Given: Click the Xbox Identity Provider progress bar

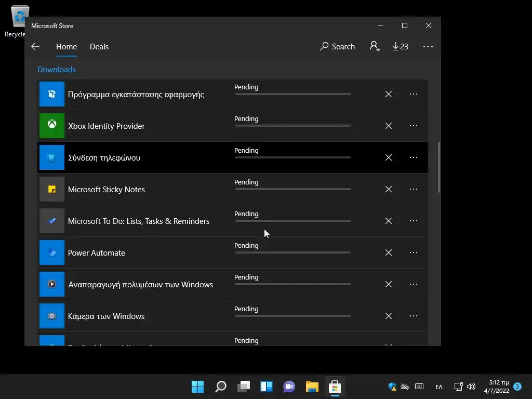Looking at the screenshot, I should (x=293, y=126).
